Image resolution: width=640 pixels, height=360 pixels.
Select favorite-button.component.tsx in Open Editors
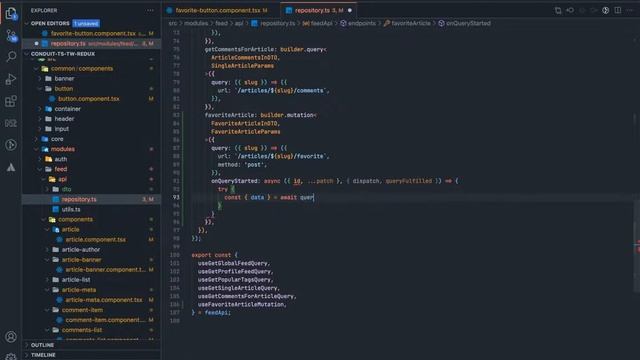(93, 33)
